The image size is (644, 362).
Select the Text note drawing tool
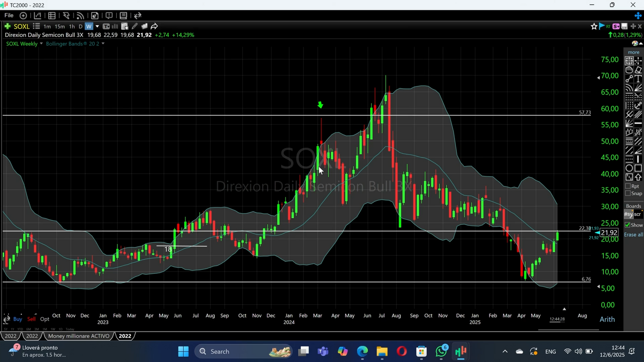[x=638, y=78]
